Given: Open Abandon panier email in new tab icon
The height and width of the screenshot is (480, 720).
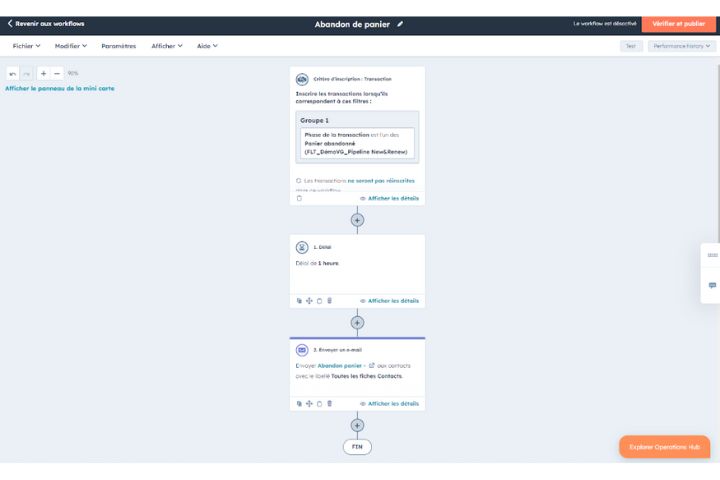Looking at the screenshot, I should click(x=371, y=366).
